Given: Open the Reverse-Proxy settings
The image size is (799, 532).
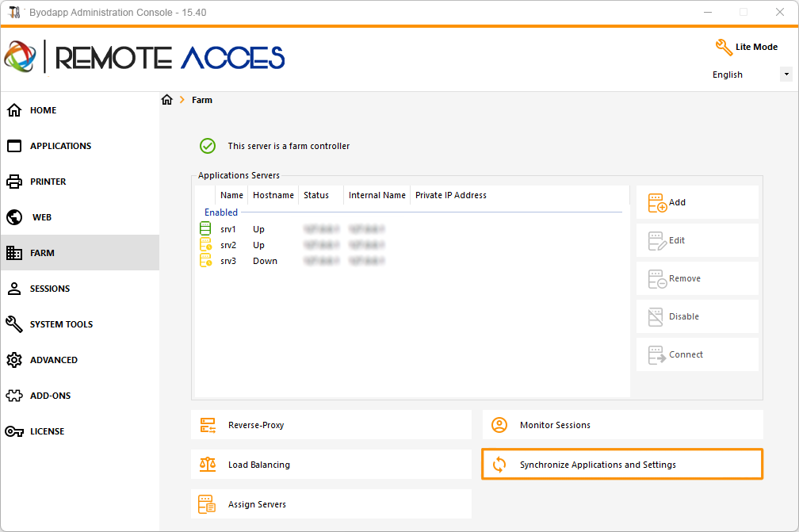Looking at the screenshot, I should click(x=331, y=425).
